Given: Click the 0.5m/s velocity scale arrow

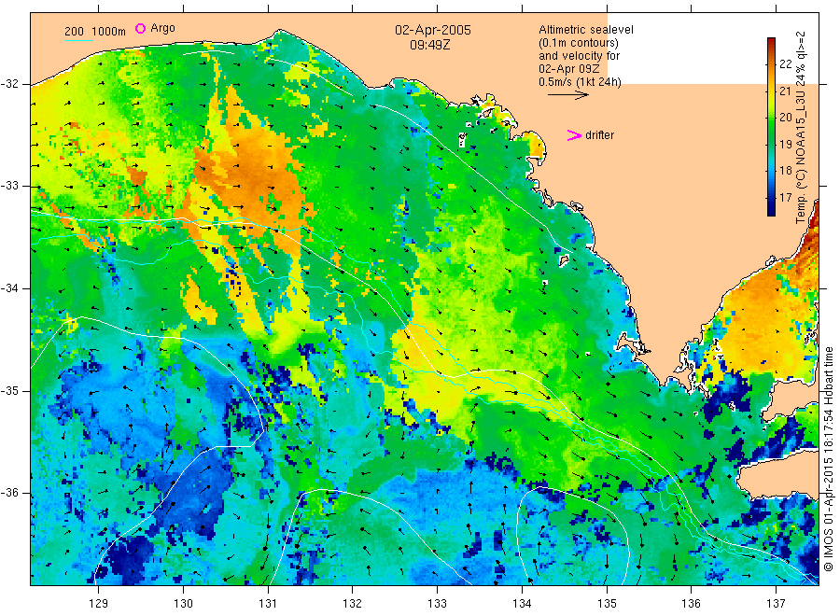Looking at the screenshot, I should point(567,95).
